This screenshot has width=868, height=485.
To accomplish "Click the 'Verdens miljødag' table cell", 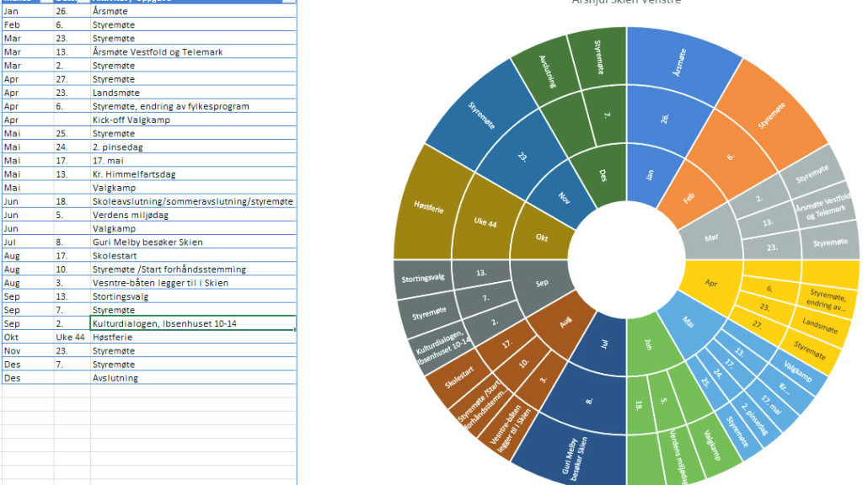I will pos(193,215).
